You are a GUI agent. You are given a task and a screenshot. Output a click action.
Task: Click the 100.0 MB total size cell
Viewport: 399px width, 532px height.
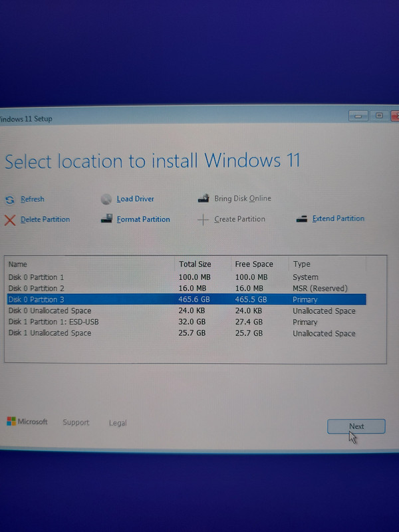[x=194, y=277]
